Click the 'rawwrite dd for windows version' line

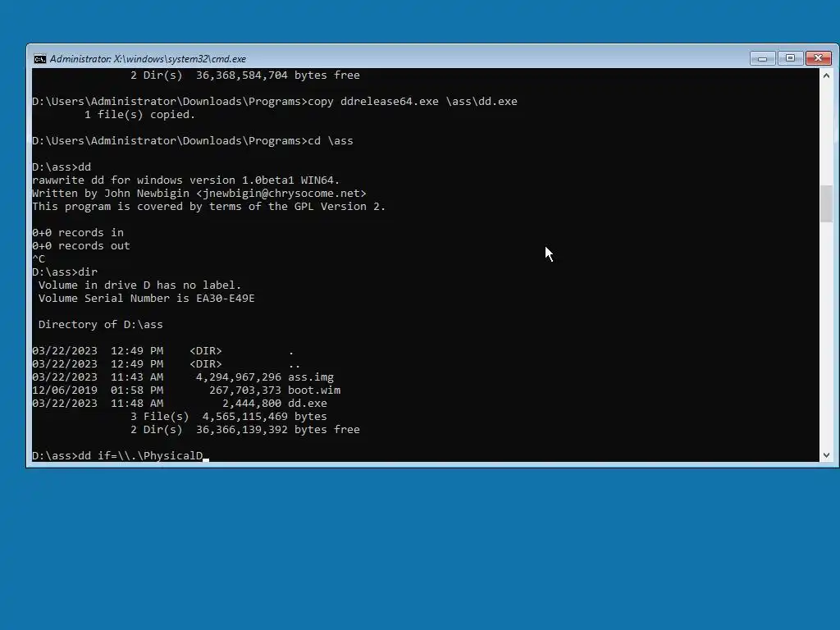point(186,180)
